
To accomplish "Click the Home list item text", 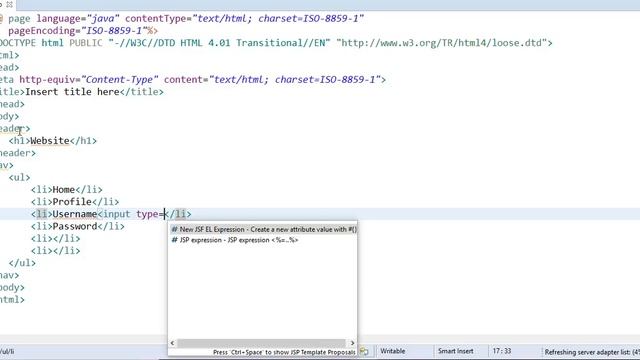I will pyautogui.click(x=64, y=190).
